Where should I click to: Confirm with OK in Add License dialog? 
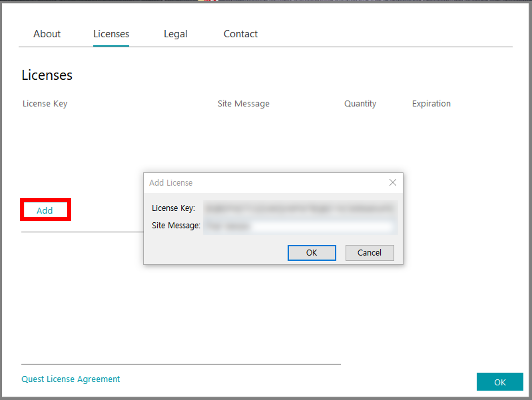pyautogui.click(x=312, y=253)
